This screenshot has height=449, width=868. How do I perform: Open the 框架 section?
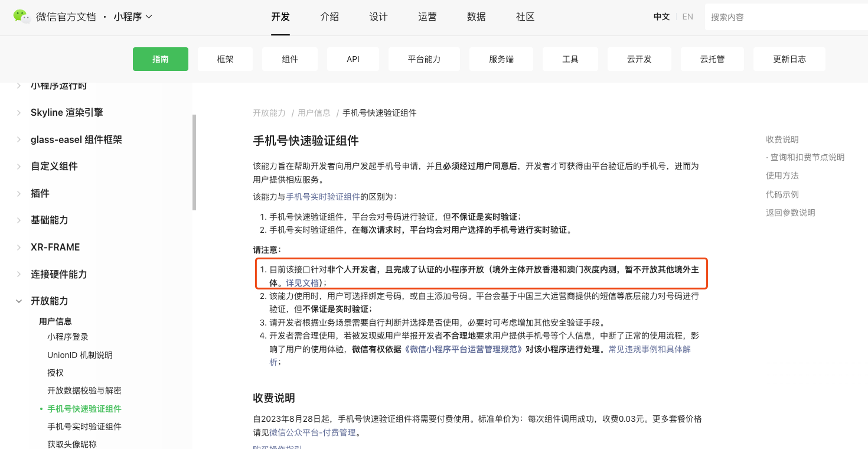point(225,59)
